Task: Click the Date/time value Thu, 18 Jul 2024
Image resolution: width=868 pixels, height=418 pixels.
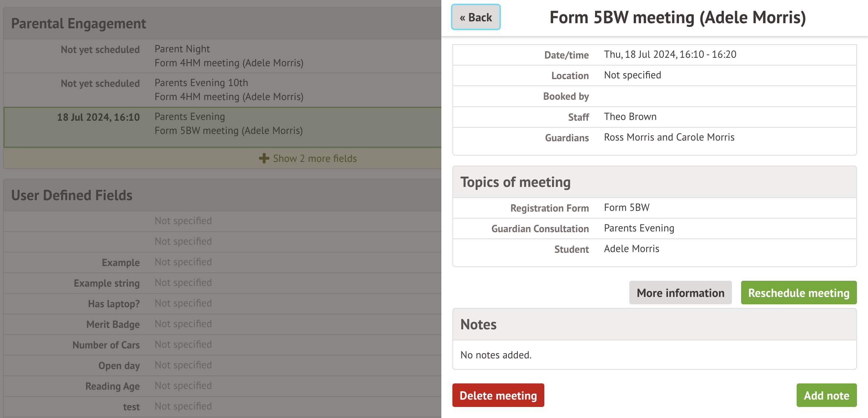Action: pyautogui.click(x=670, y=54)
